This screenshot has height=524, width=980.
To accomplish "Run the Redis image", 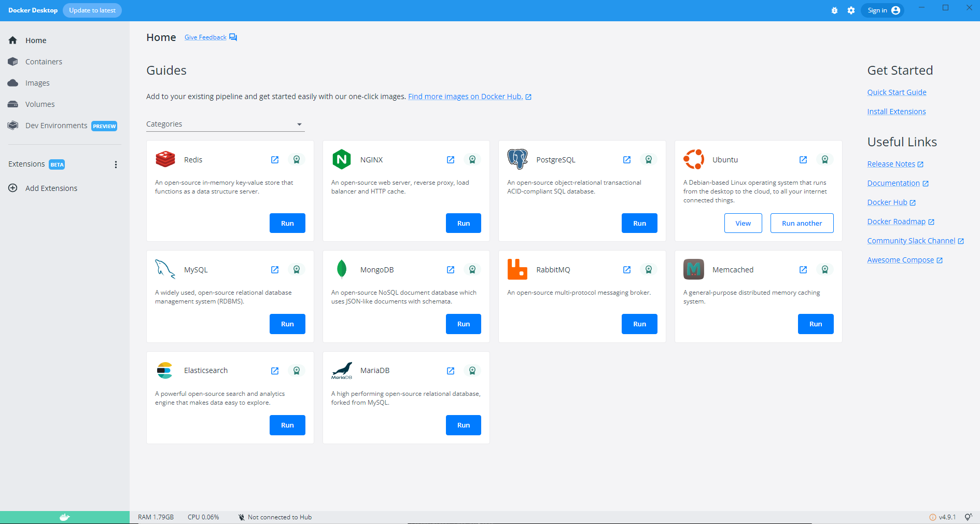I will pyautogui.click(x=287, y=223).
